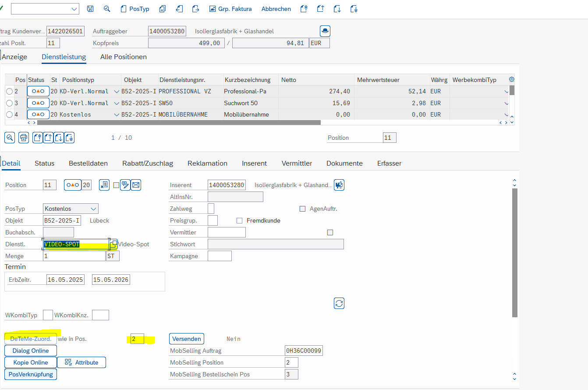Open Grp. Faktura from the toolbar
Image resolution: width=588 pixels, height=390 pixels.
point(230,9)
